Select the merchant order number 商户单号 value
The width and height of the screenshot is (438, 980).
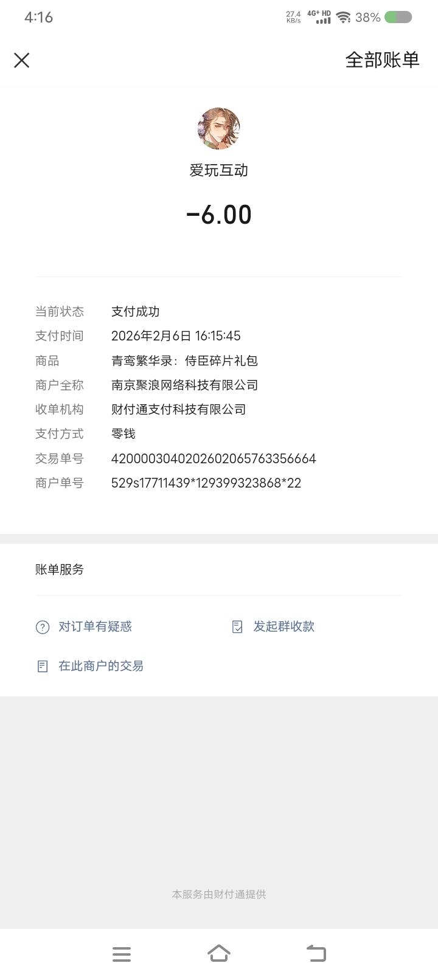206,483
